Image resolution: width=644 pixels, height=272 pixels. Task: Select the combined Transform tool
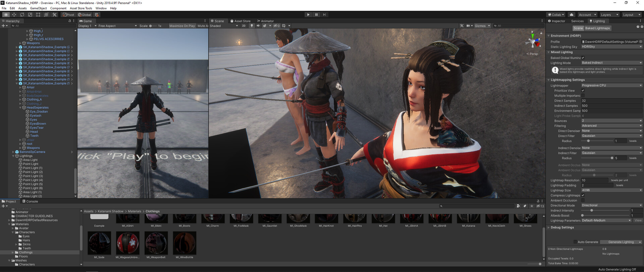46,15
